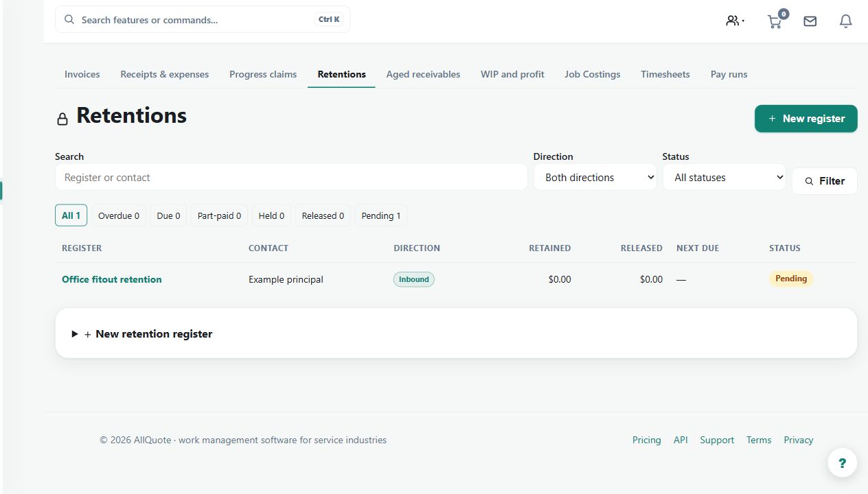The image size is (868, 494).
Task: Select the Part-paid 0 filter chip
Action: [219, 215]
